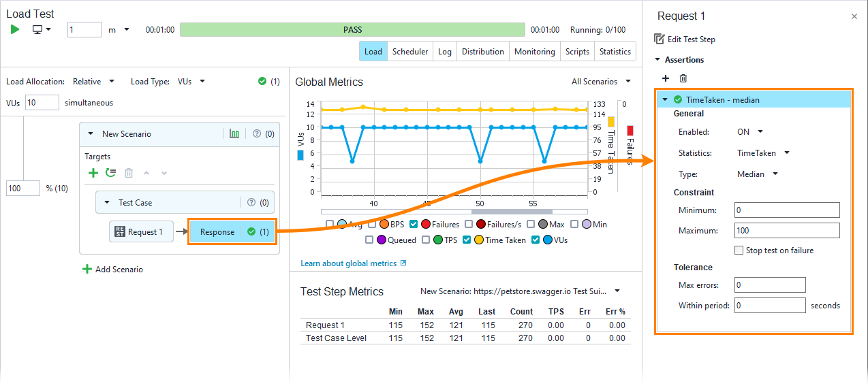Open Learn about global metrics link
Image resolution: width=868 pixels, height=388 pixels.
coord(348,263)
